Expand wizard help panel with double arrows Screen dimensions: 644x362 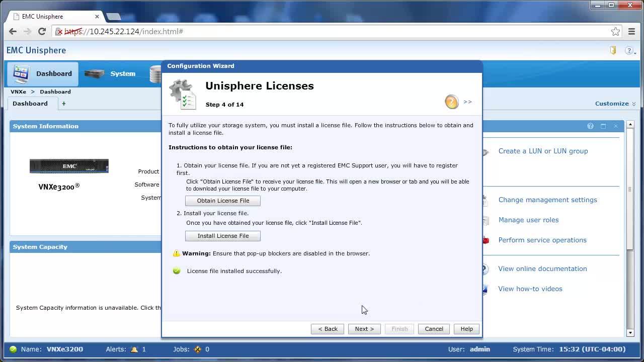(468, 102)
